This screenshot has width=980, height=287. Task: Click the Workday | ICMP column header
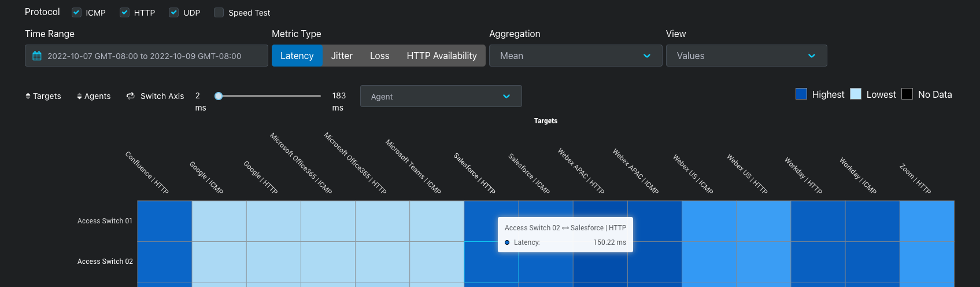click(x=859, y=175)
